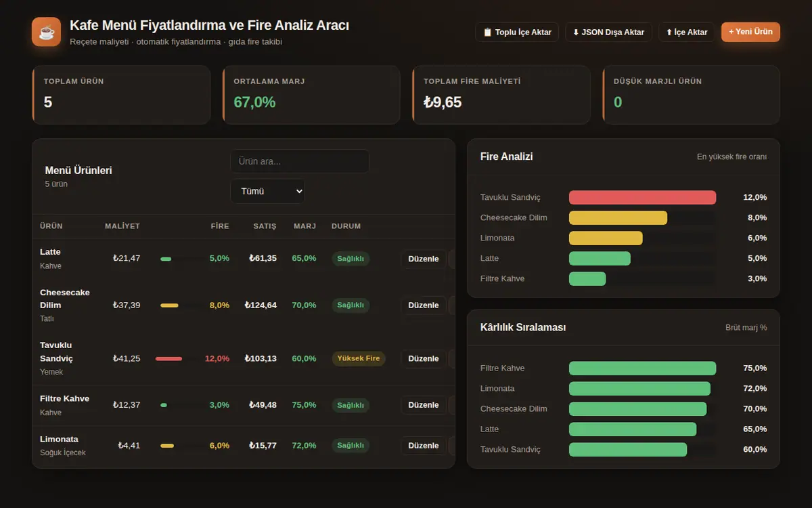Open Düzenle for Filtre Kahve
This screenshot has height=508, width=812.
pos(424,405)
